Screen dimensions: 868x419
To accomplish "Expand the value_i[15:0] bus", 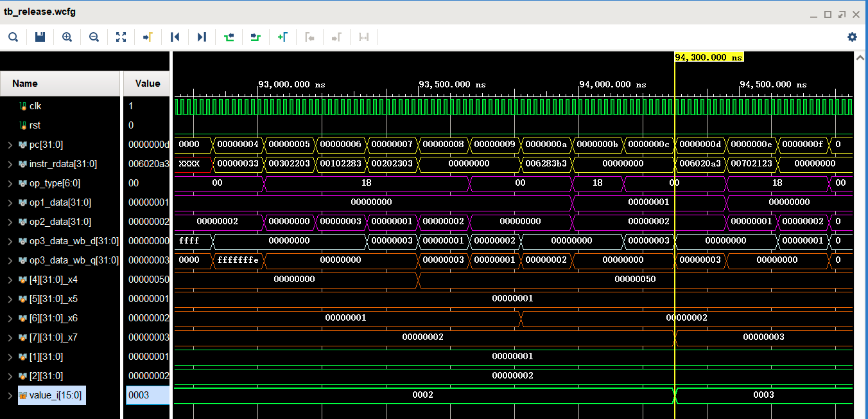I will tap(10, 395).
